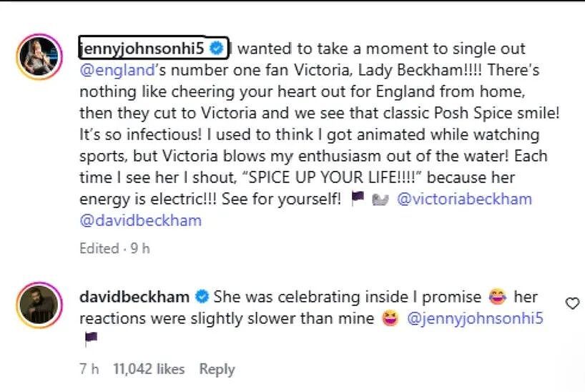The height and width of the screenshot is (392, 585).
Task: Click the 7 h comment timestamp
Action: click(x=89, y=369)
